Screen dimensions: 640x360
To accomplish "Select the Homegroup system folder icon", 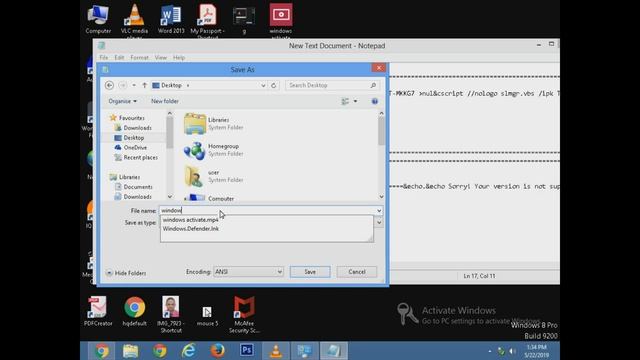I will pyautogui.click(x=194, y=151).
